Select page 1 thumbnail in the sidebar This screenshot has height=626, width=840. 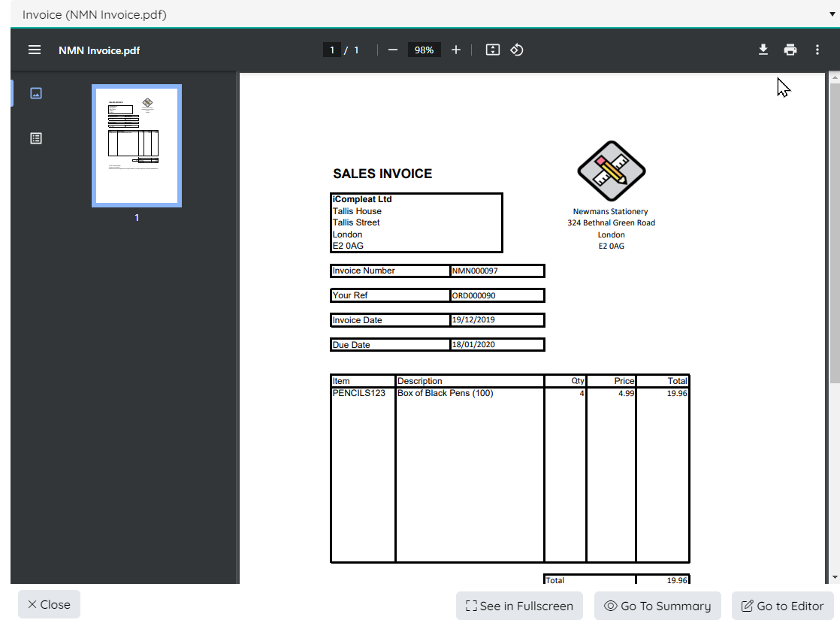136,145
